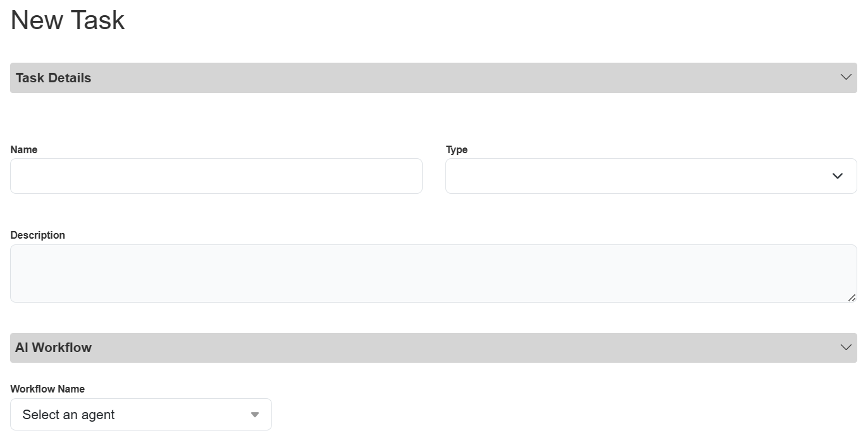Image resolution: width=868 pixels, height=440 pixels.
Task: Click the "Select an agent" placeholder text
Action: [68, 415]
